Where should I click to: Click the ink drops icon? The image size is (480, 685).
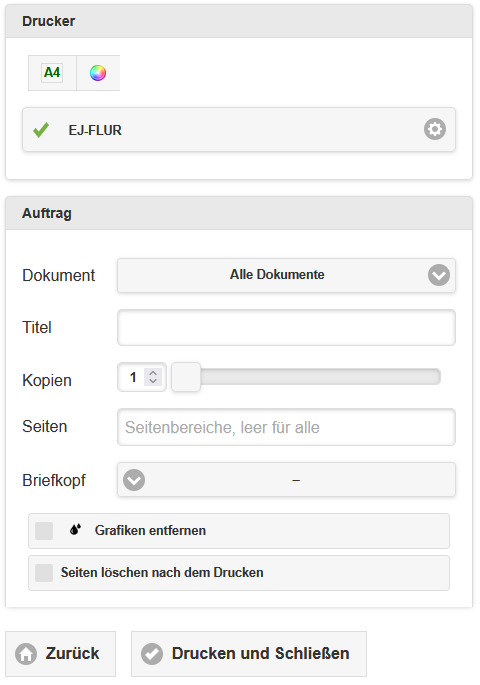click(75, 530)
